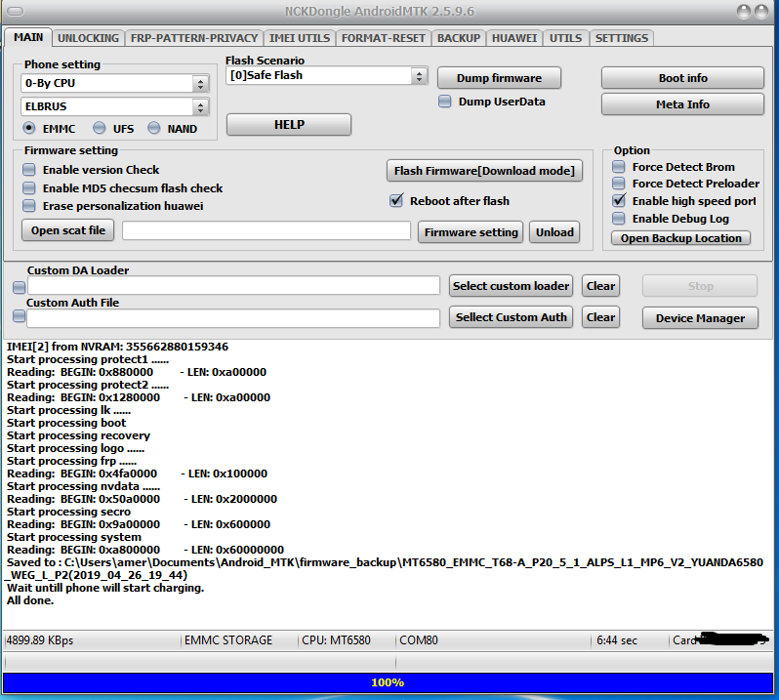
Task: Click the 'Saved to' backup path log line
Action: pyautogui.click(x=385, y=569)
